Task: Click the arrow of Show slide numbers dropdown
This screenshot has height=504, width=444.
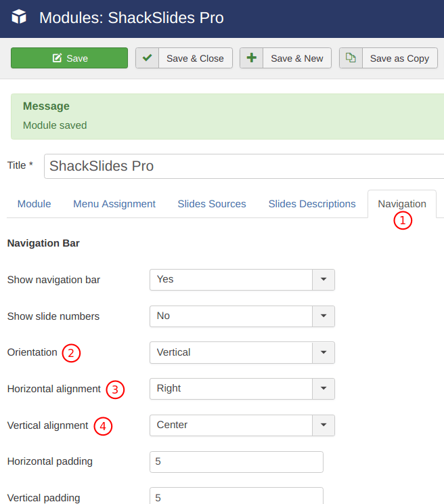Action: coord(324,316)
